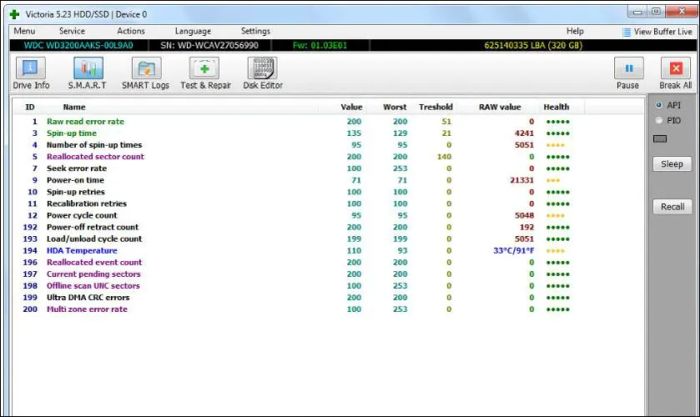Launch the Test & Repair tool
The image size is (700, 417).
[x=205, y=73]
